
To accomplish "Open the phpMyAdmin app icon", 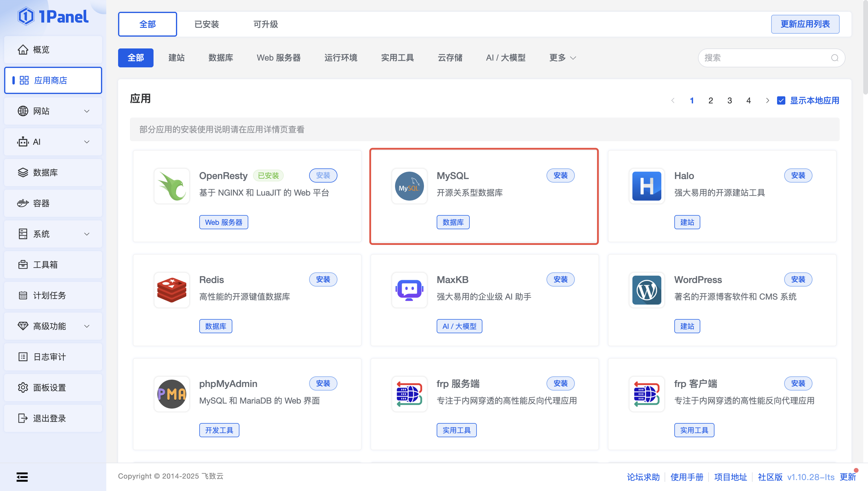I will (x=172, y=394).
